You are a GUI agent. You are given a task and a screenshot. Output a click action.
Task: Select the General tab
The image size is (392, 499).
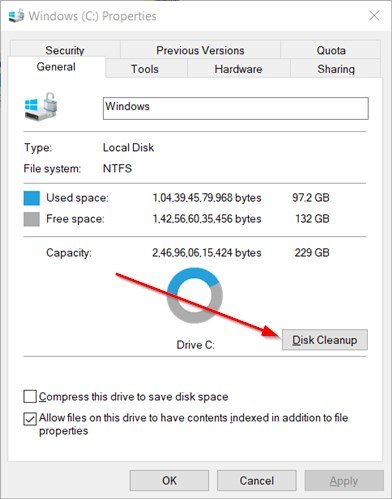click(x=56, y=67)
